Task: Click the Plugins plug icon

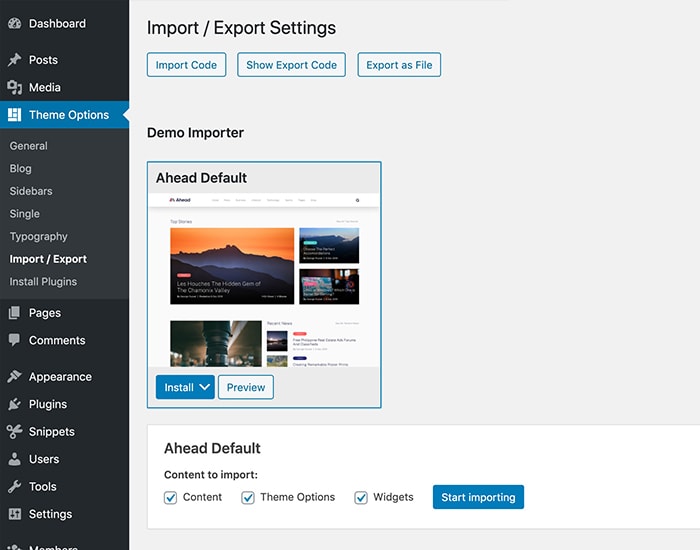Action: click(x=14, y=404)
